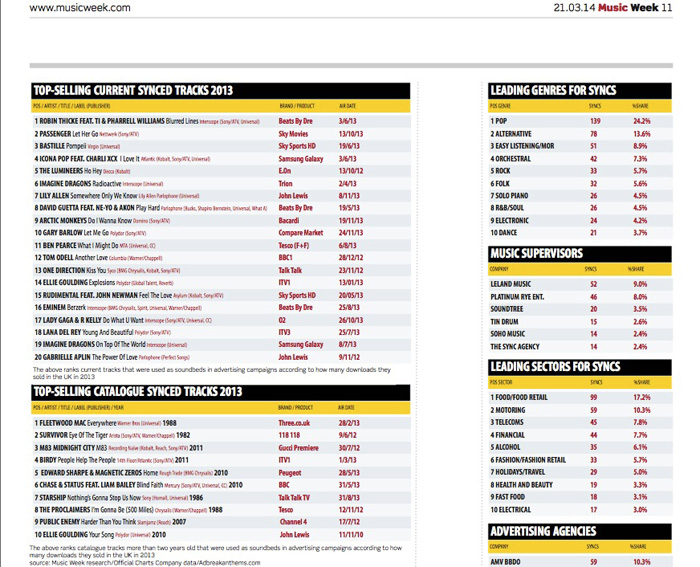Select Arctic Monkeys 'Do I Wanna Know' row

click(221, 221)
